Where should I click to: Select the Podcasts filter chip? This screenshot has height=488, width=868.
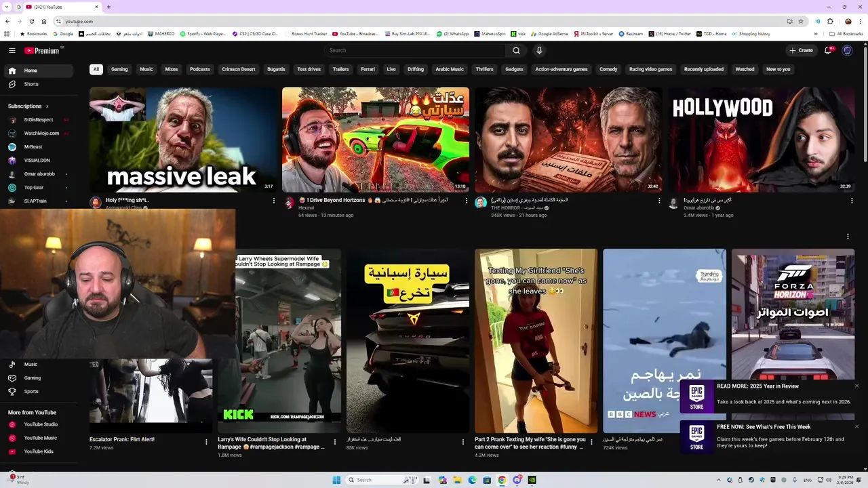click(200, 69)
